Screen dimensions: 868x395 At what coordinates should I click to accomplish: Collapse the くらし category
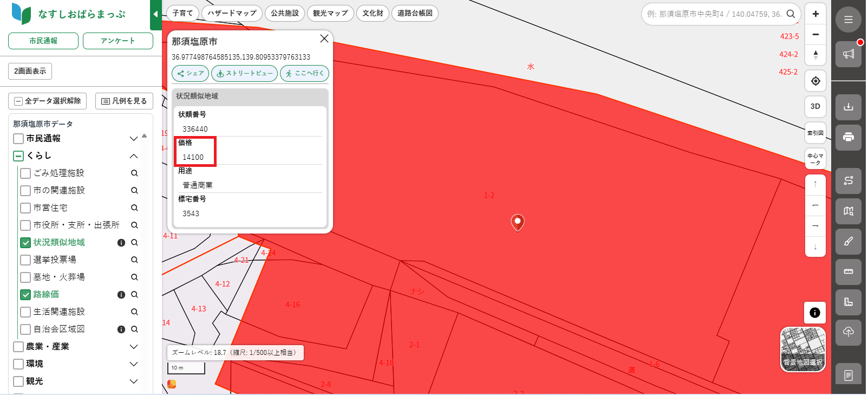click(134, 156)
